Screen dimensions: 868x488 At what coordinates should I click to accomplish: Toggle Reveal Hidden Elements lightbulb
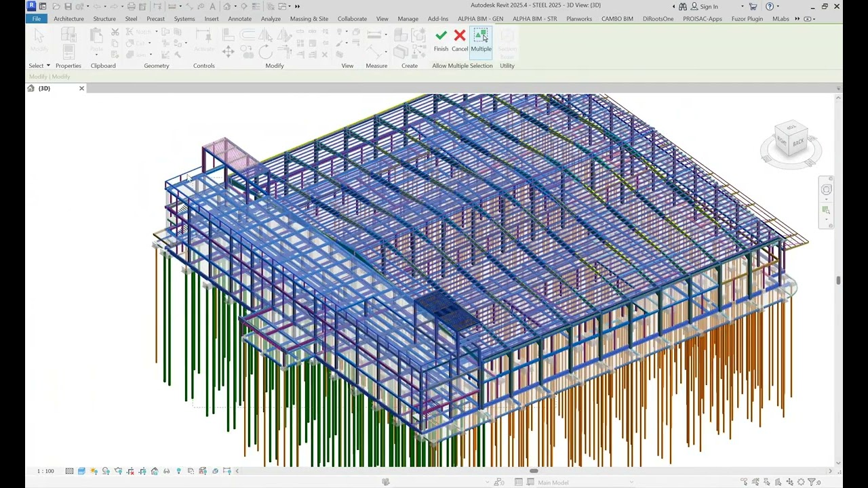tap(178, 471)
